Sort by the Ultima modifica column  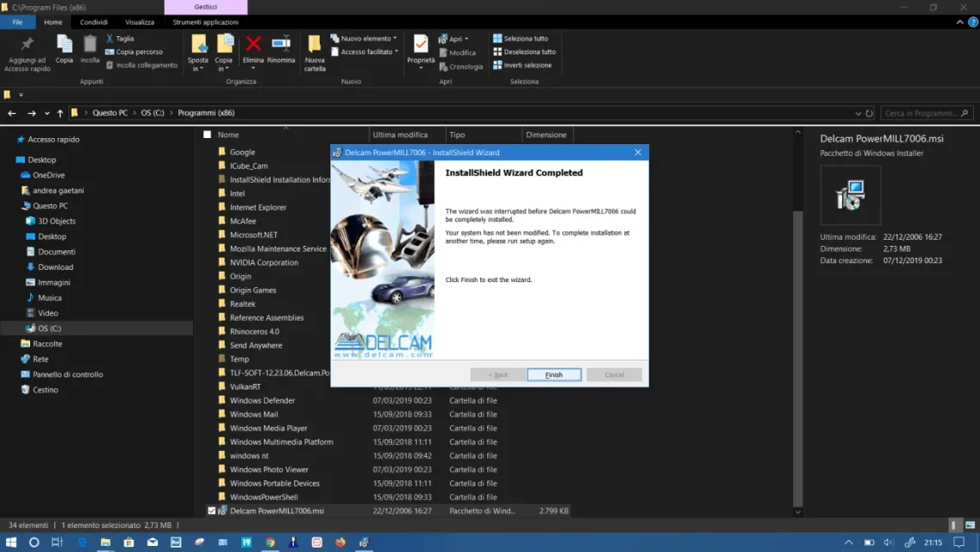pyautogui.click(x=406, y=135)
